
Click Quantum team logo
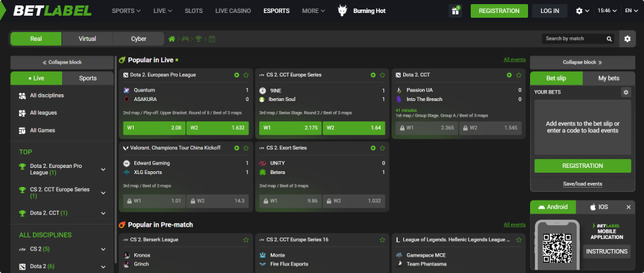[126, 90]
